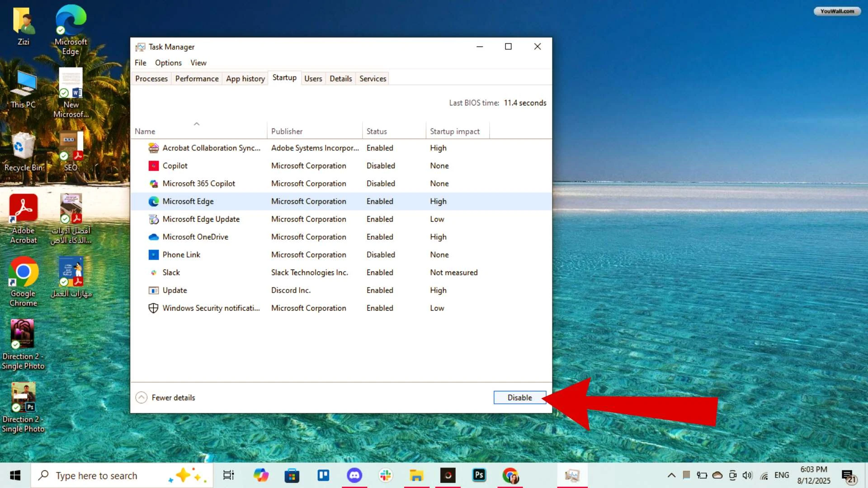
Task: Click the taskbar search box
Action: click(x=122, y=475)
